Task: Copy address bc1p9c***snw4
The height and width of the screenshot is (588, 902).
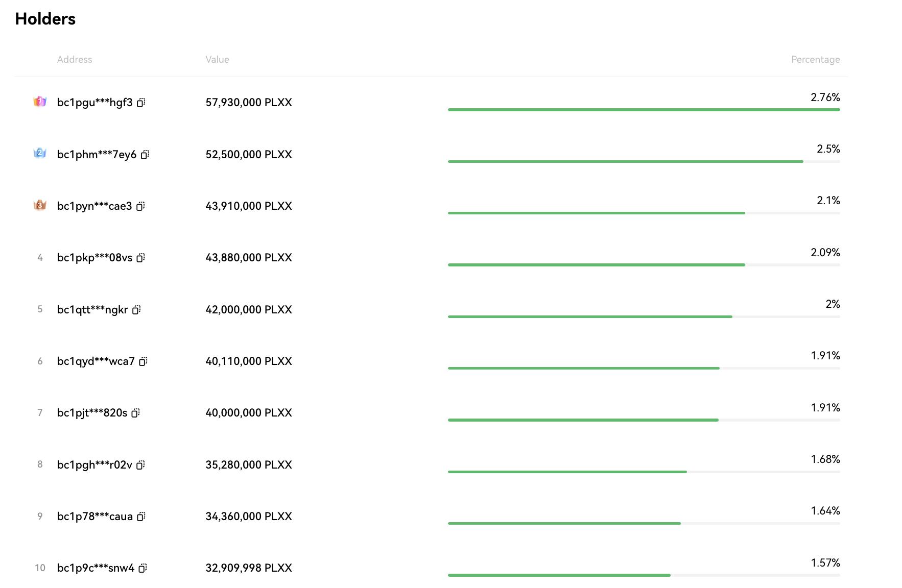Action: pos(143,568)
